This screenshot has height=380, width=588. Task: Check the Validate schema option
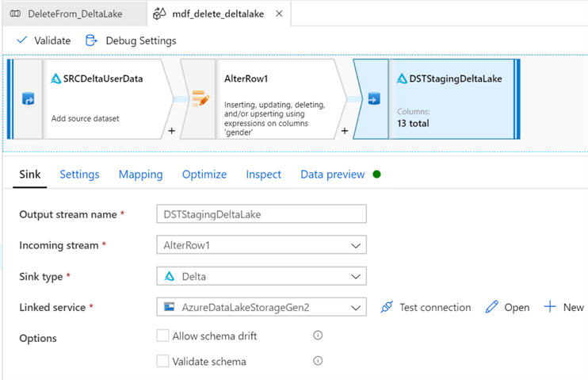[163, 361]
